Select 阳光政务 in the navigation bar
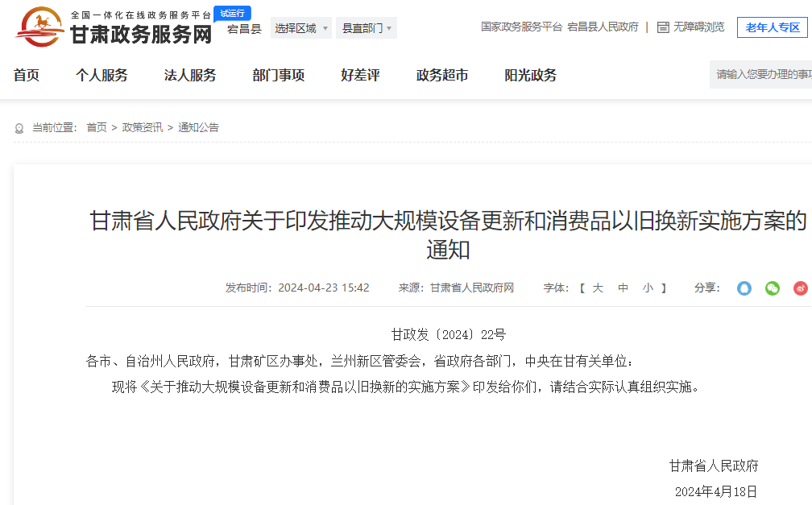Screen dimensions: 812x505 click(x=530, y=76)
